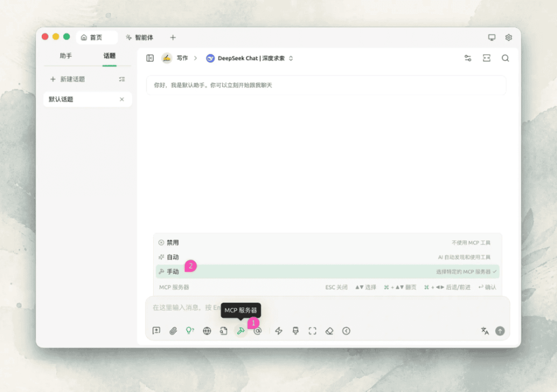
Task: Switch to the 话题 sidebar tab
Action: (109, 56)
